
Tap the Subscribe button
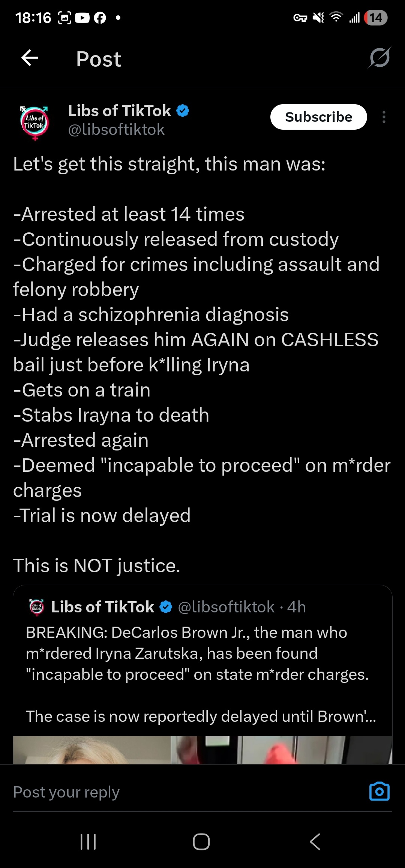[318, 117]
